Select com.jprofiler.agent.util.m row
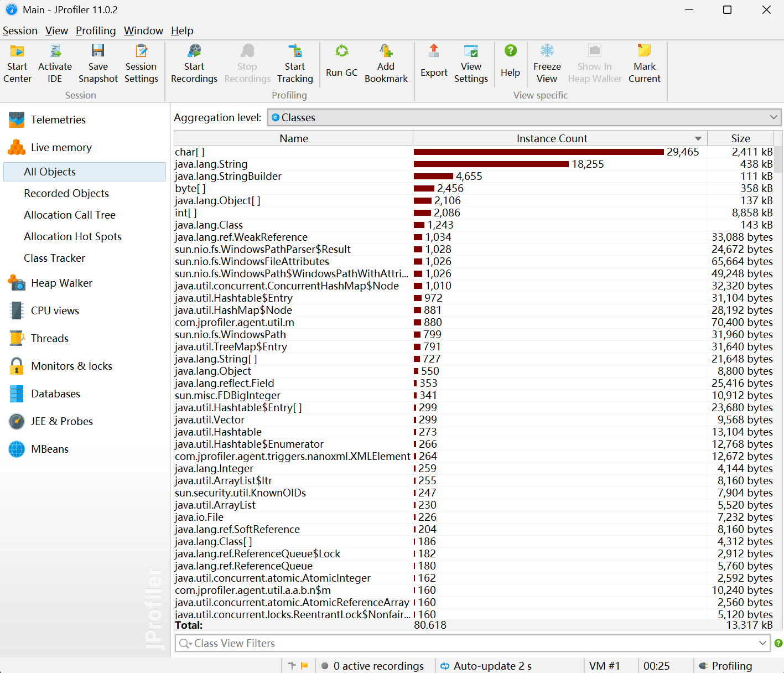Image resolution: width=784 pixels, height=673 pixels. (474, 322)
